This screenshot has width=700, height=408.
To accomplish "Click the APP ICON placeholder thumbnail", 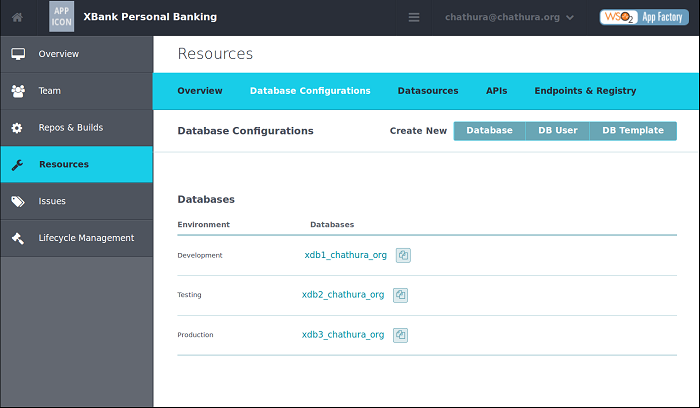I will tap(61, 17).
